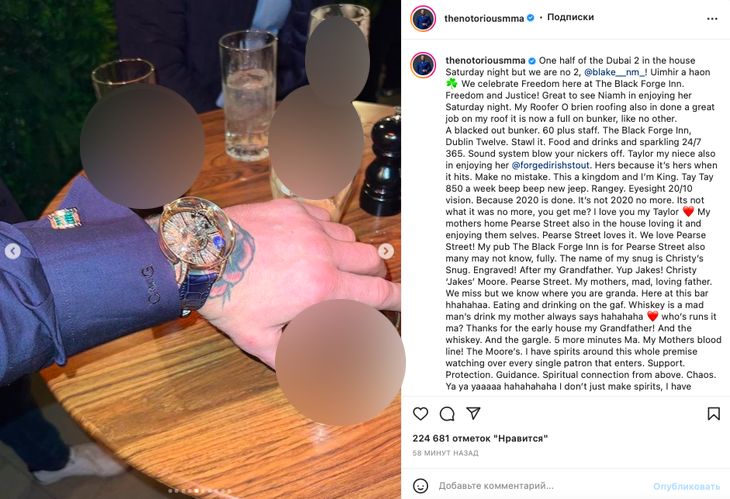Viewport: 730px width, 499px height.
Task: Open comments with the speech bubble icon
Action: (x=447, y=413)
